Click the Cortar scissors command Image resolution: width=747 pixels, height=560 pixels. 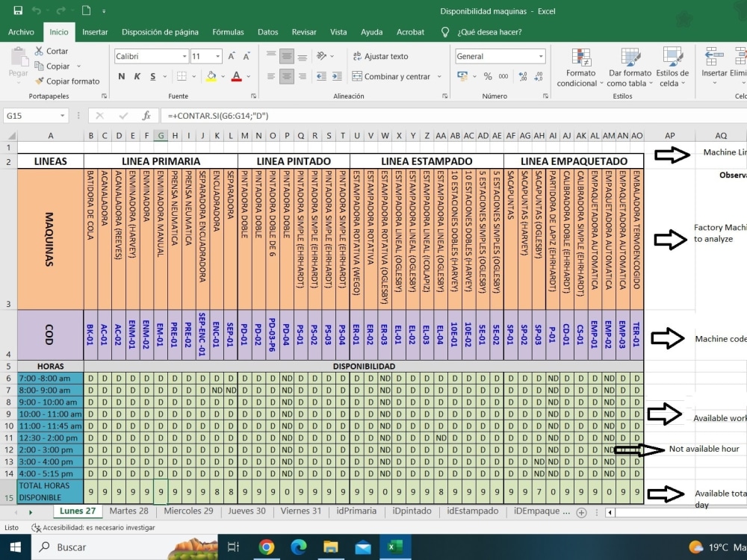(52, 51)
